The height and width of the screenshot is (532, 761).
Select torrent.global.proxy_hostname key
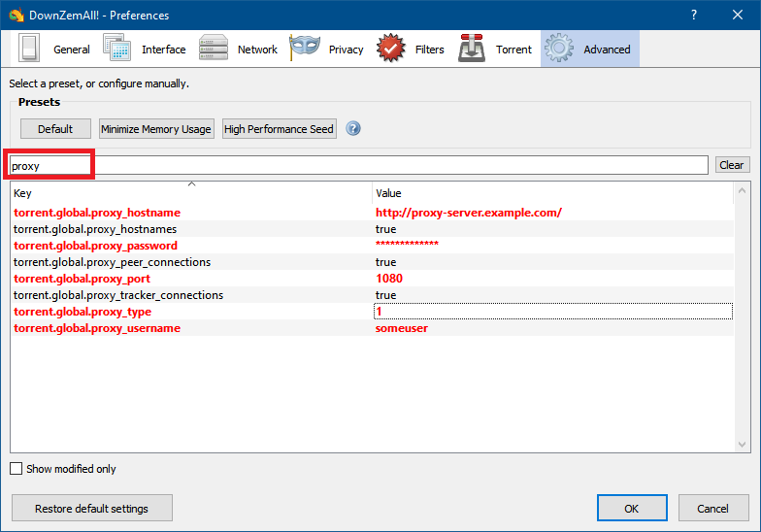[x=97, y=213]
